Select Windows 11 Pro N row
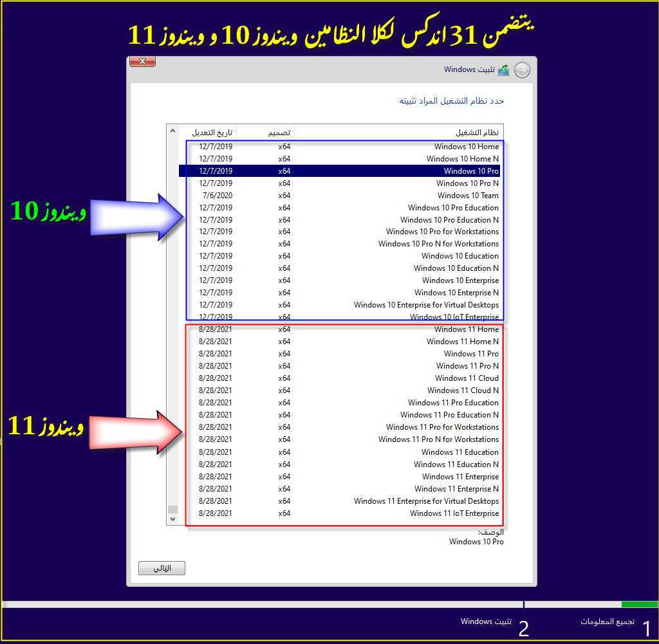 pyautogui.click(x=340, y=366)
